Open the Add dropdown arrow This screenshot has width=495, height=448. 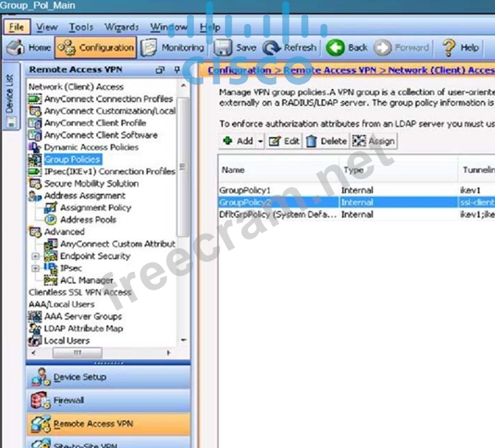(x=260, y=141)
